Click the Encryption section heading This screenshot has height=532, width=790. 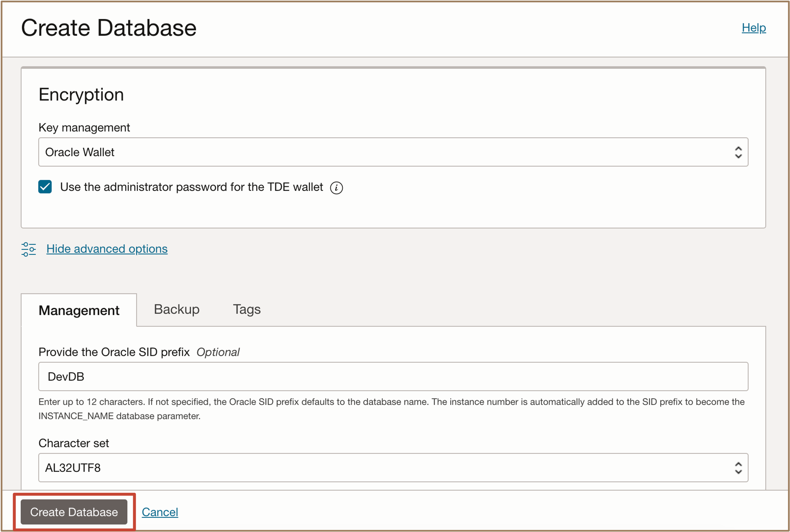(x=81, y=95)
